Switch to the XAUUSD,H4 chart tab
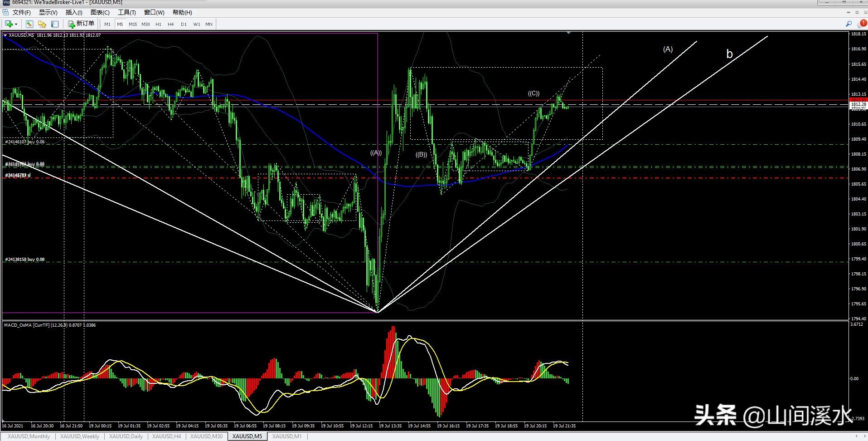The height and width of the screenshot is (441, 868). [x=166, y=436]
